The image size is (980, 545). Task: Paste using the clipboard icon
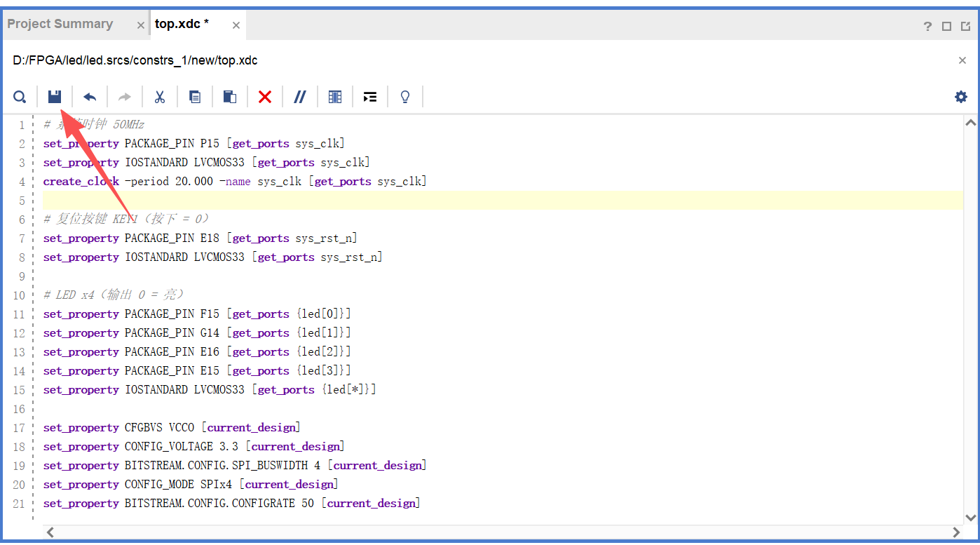coord(230,97)
